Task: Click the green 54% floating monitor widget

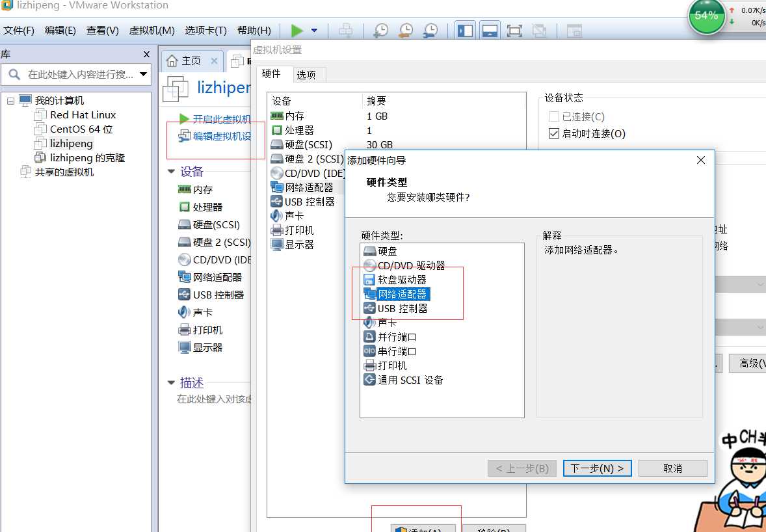Action: tap(706, 16)
